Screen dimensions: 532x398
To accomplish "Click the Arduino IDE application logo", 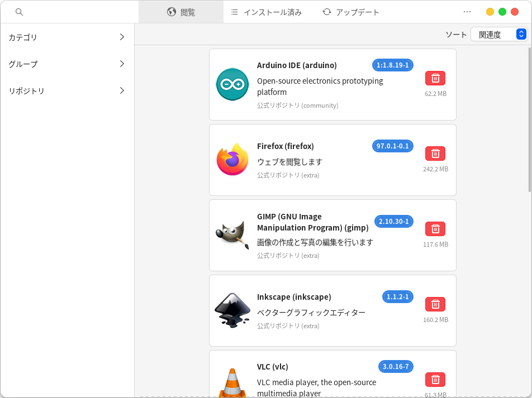I will (232, 84).
